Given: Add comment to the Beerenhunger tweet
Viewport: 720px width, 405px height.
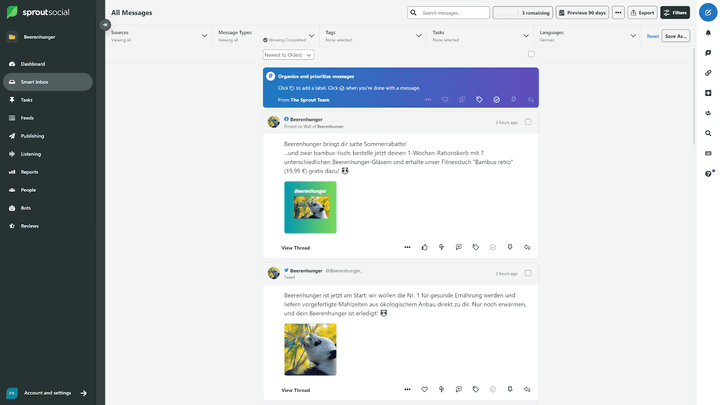Looking at the screenshot, I should pyautogui.click(x=458, y=389).
